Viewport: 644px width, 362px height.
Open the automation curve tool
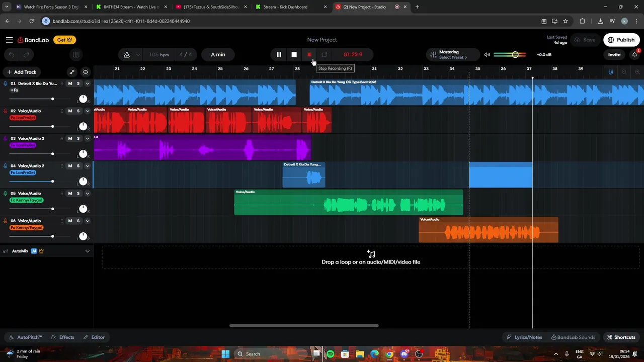pos(72,72)
